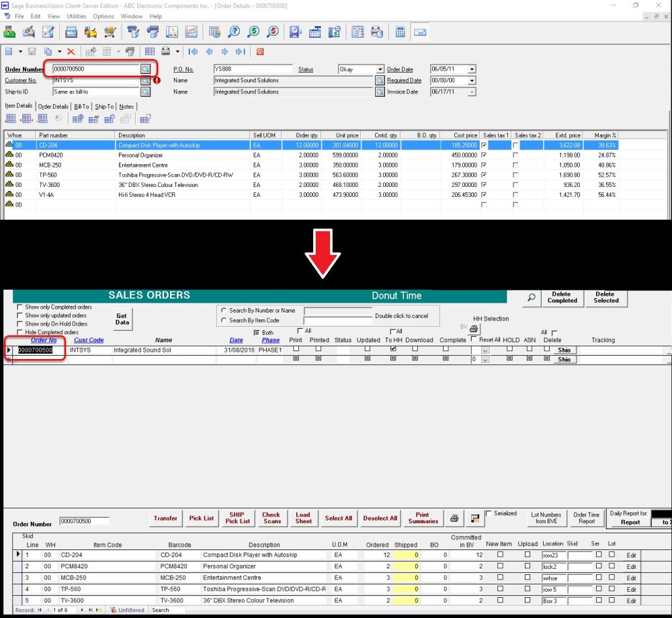672x618 pixels.
Task: Click the checklist with pencil toolbar icon
Action: point(48,32)
